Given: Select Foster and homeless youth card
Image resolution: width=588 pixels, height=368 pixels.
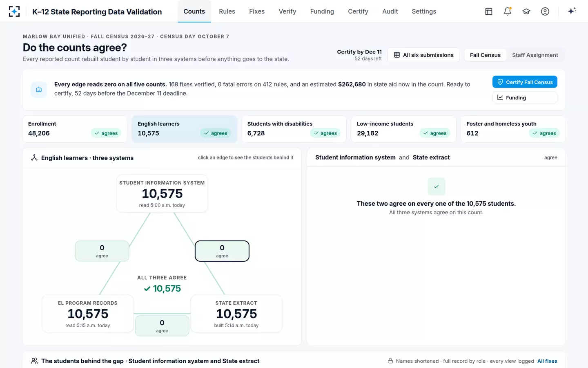Looking at the screenshot, I should coord(513,129).
